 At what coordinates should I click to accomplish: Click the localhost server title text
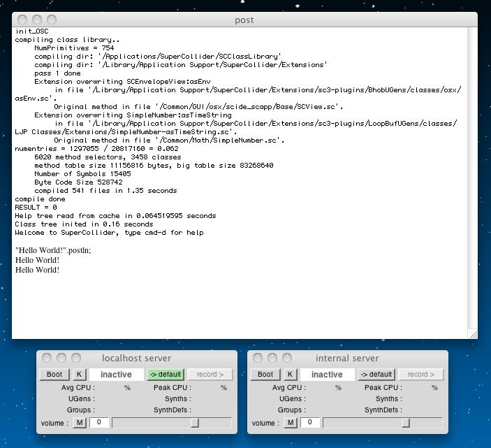(136, 358)
